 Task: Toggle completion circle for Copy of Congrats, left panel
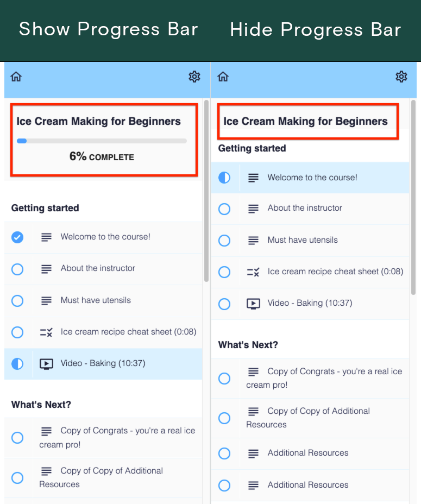pos(17,437)
